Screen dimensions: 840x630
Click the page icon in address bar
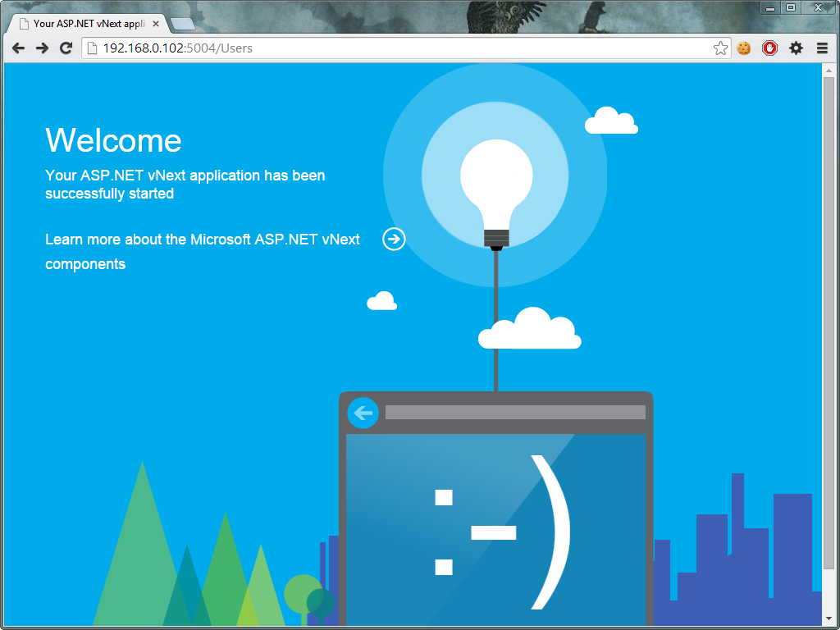(x=92, y=48)
